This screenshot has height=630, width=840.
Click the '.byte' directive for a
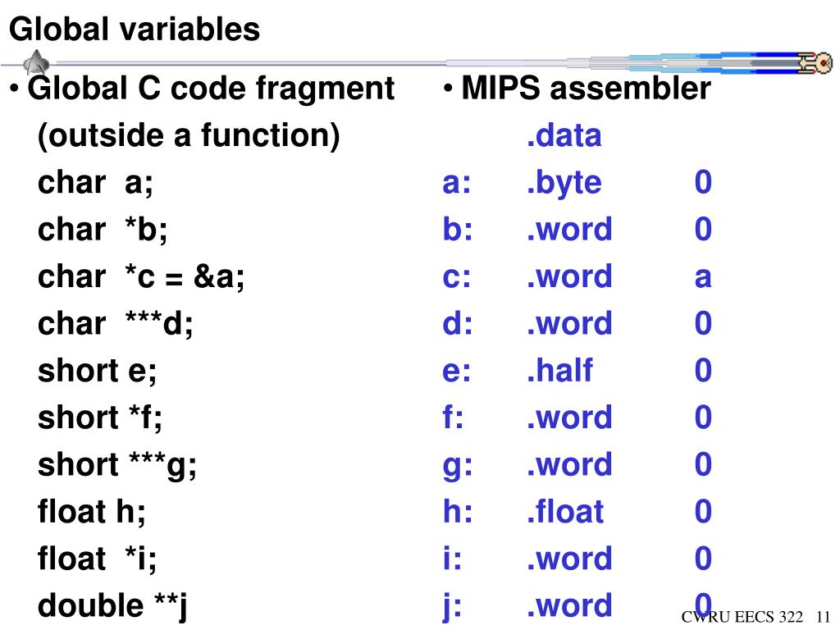pyautogui.click(x=564, y=183)
